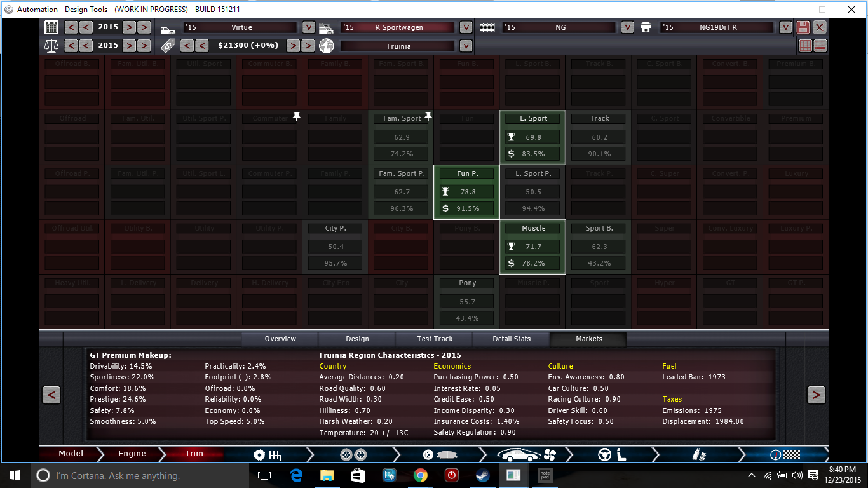Select the City P. market header
Viewport: 868px width, 488px height.
tap(336, 228)
